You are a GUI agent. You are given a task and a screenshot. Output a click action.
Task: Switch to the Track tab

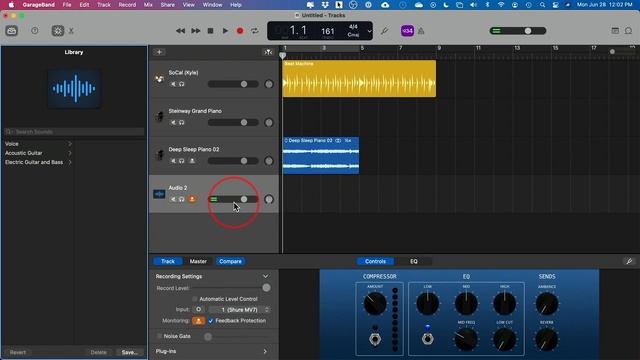pos(168,261)
